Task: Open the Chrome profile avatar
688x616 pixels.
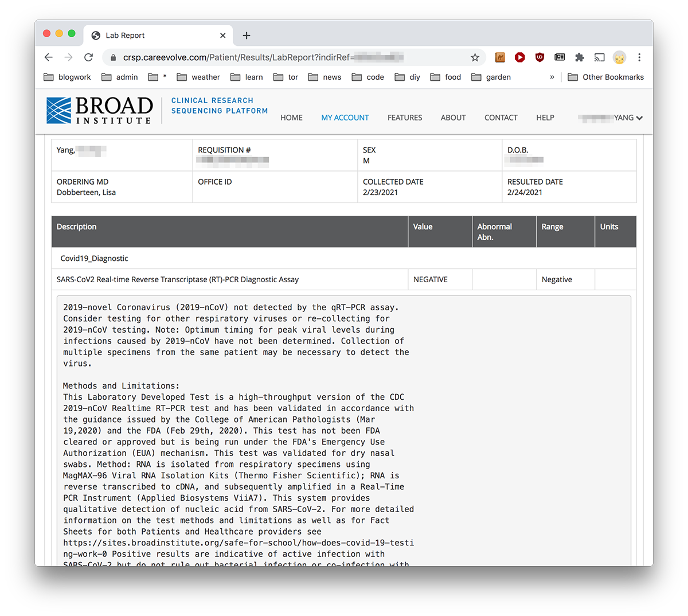Action: (x=619, y=57)
